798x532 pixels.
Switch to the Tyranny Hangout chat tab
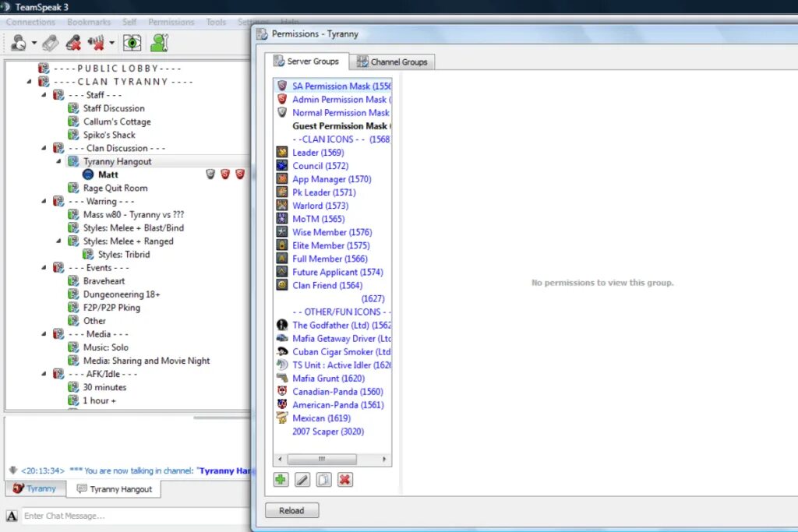pos(114,488)
